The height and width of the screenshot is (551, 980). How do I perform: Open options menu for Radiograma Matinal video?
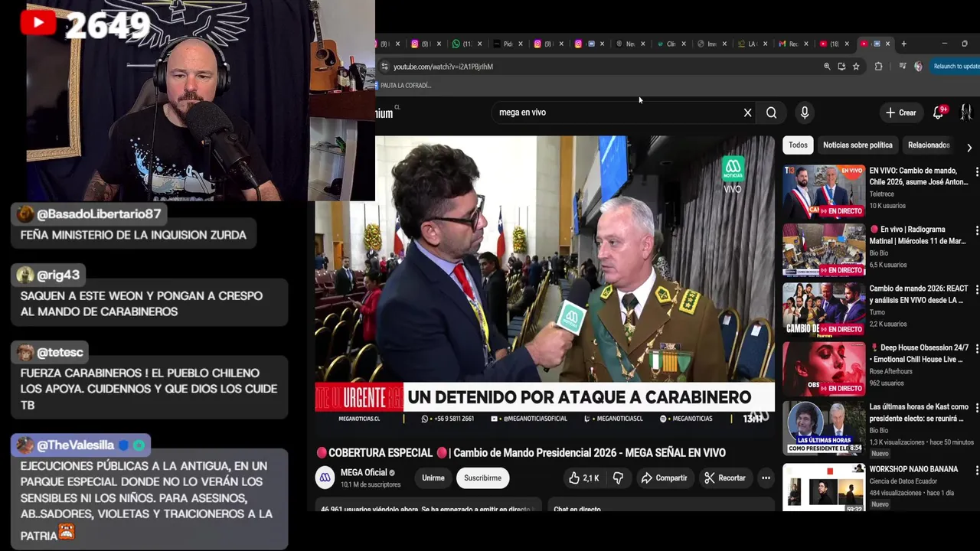pos(976,230)
